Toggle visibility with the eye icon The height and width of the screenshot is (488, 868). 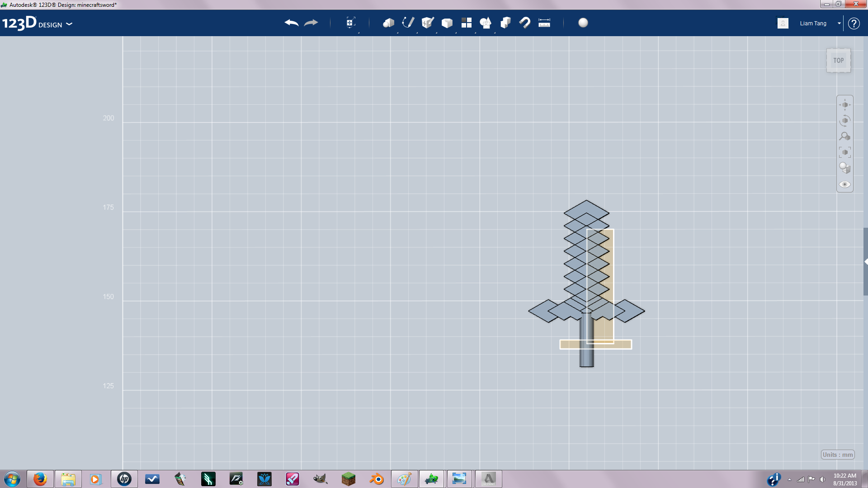click(x=845, y=184)
